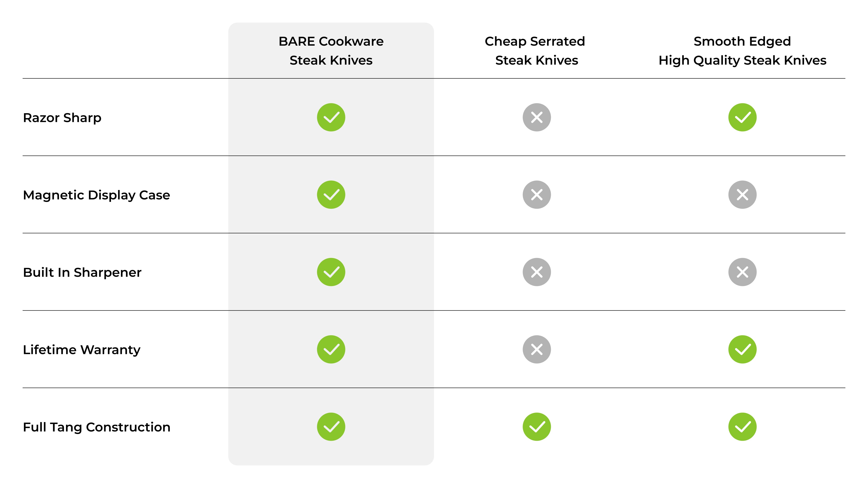The width and height of the screenshot is (868, 488).
Task: Click Smooth Edged Full Tang Construction checkmark
Action: 742,427
